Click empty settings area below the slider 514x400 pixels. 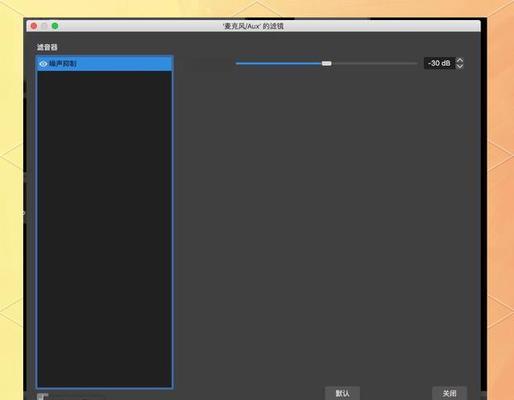coord(327,217)
